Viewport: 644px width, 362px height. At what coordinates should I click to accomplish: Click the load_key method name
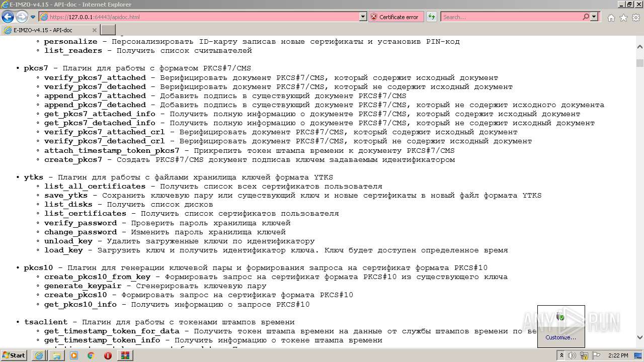coord(63,250)
